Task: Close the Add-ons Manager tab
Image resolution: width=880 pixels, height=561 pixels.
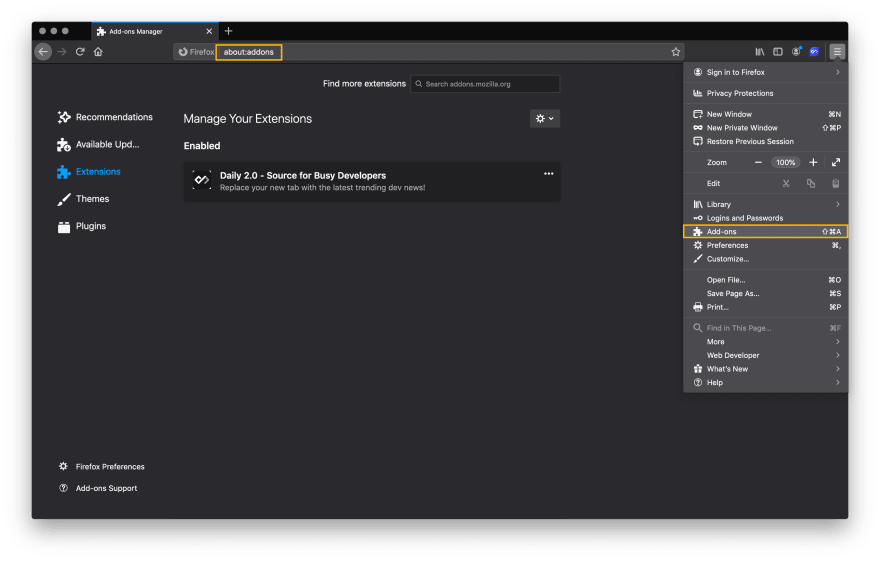Action: point(209,31)
